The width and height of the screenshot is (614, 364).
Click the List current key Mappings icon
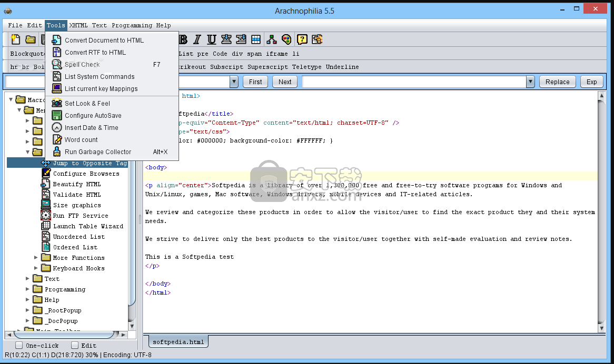click(x=57, y=89)
